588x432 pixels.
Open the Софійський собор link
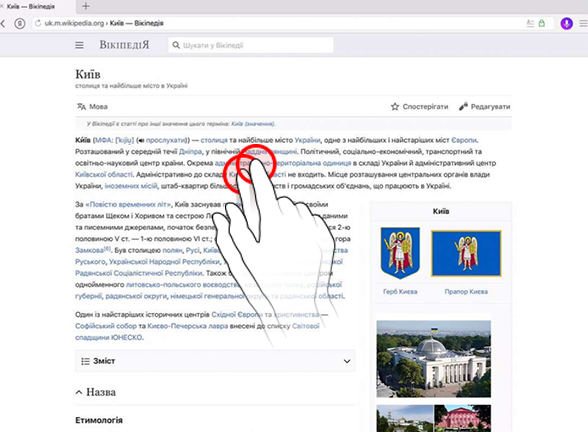point(106,326)
